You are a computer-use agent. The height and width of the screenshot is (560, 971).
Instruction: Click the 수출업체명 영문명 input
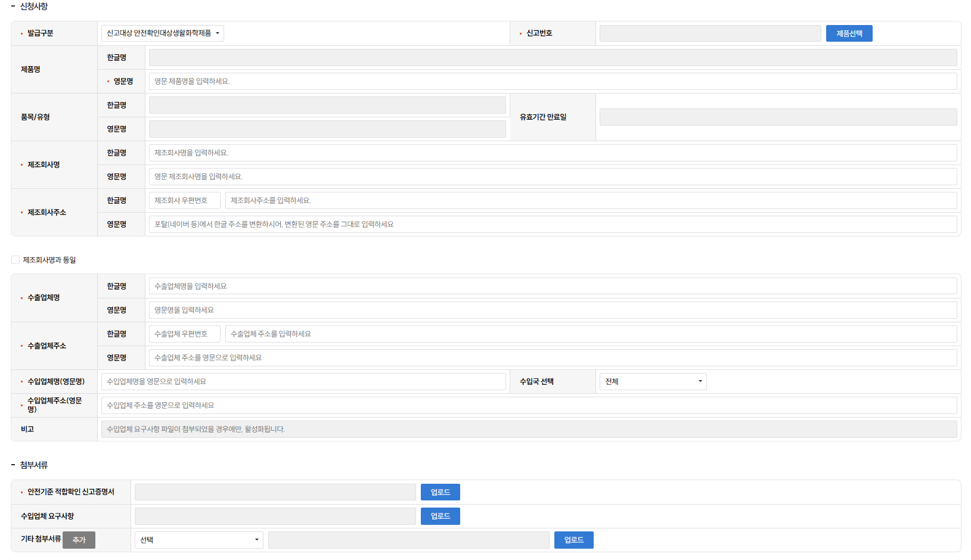(x=553, y=310)
